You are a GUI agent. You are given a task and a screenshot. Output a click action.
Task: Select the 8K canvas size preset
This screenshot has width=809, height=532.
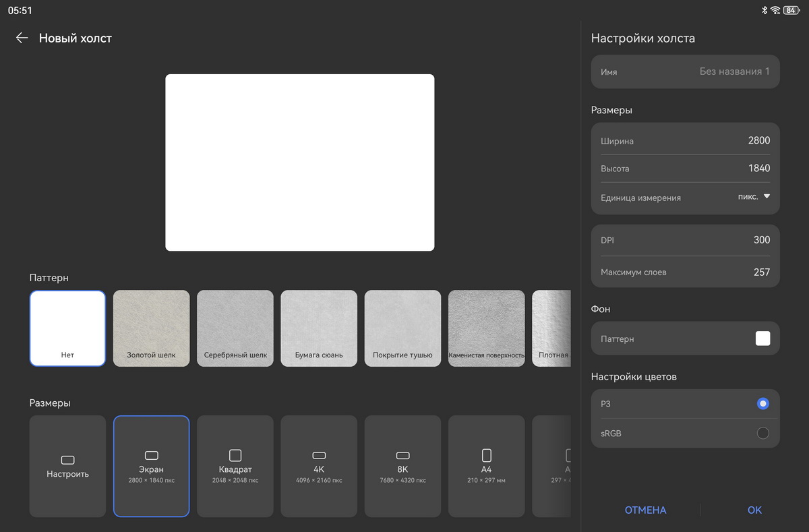(x=402, y=466)
